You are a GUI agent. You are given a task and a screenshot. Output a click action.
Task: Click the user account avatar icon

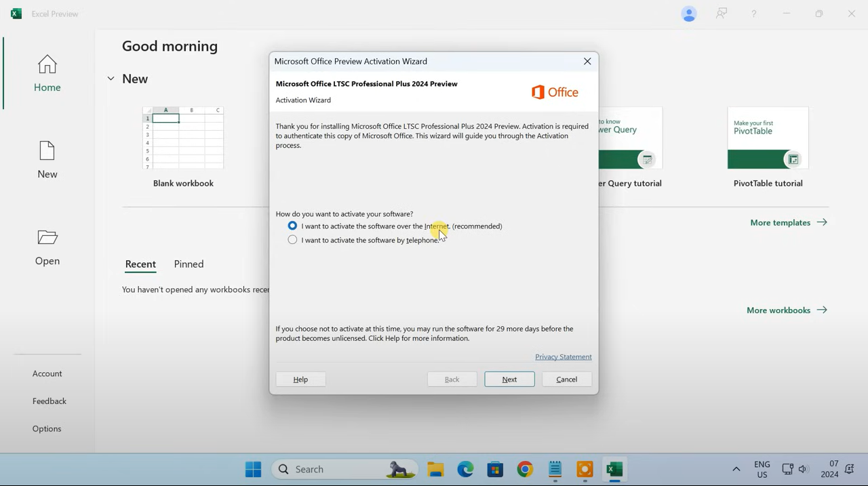689,14
